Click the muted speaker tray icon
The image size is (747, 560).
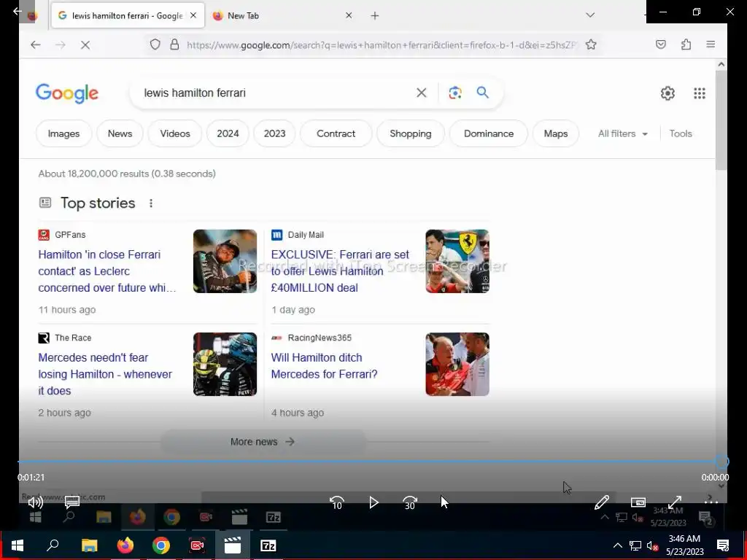[x=653, y=545]
